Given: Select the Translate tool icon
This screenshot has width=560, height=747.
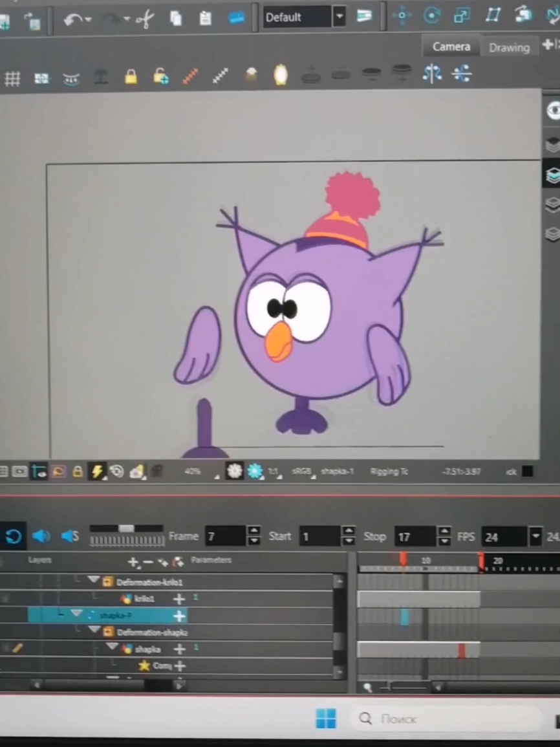Looking at the screenshot, I should (402, 16).
